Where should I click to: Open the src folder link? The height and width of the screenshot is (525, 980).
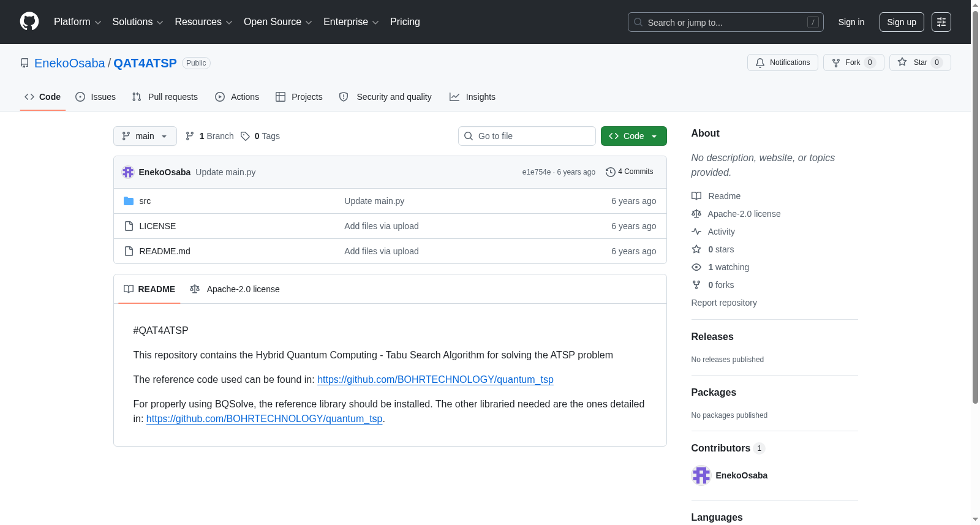click(x=145, y=201)
